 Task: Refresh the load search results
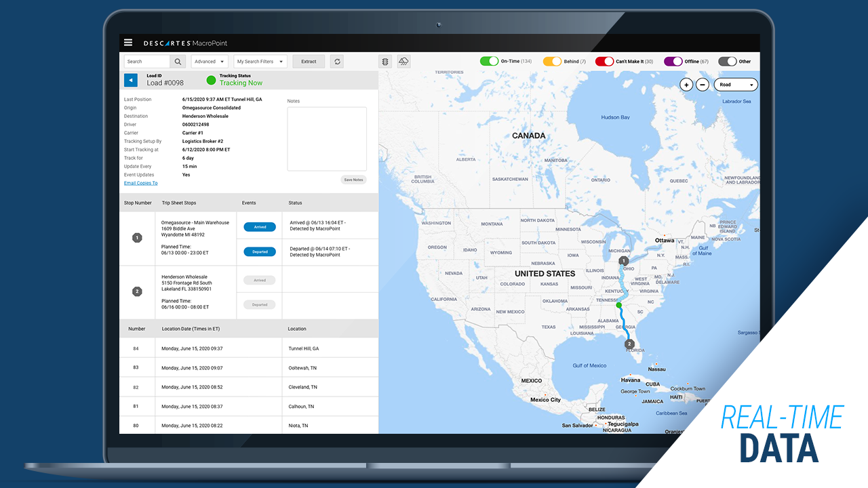pos(337,61)
